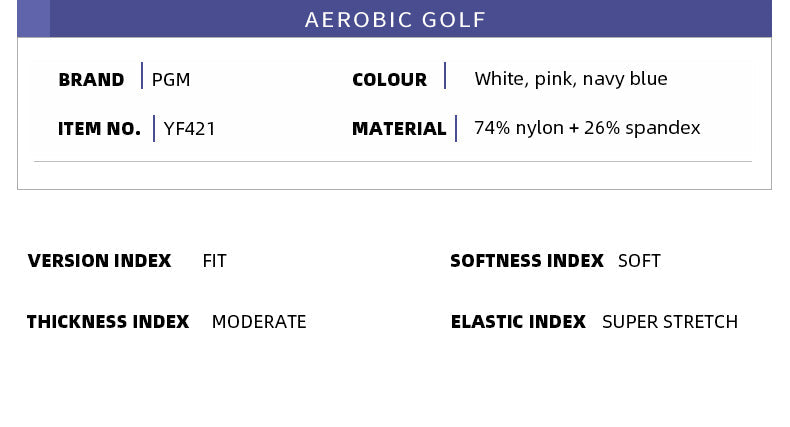The image size is (790, 427).
Task: Click the light purple block in header
Action: [33, 19]
